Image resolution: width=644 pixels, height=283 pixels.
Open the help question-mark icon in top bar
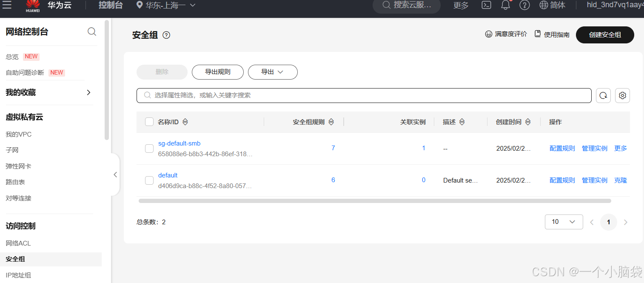point(524,5)
